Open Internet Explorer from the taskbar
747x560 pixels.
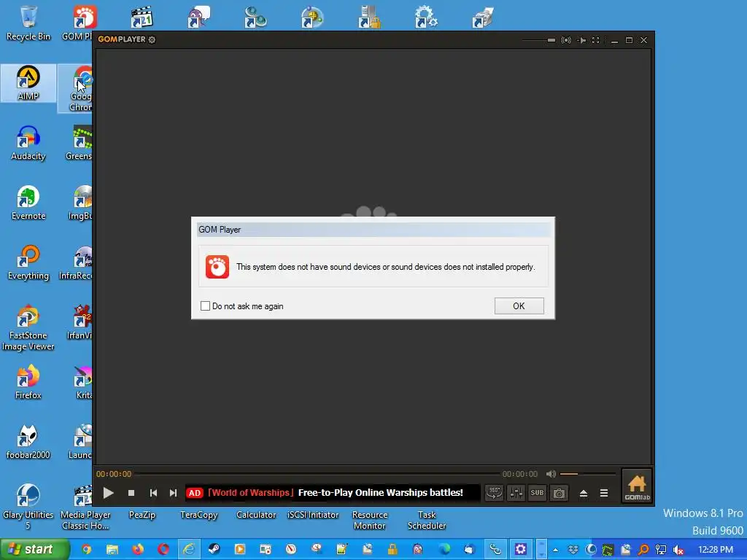point(189,550)
